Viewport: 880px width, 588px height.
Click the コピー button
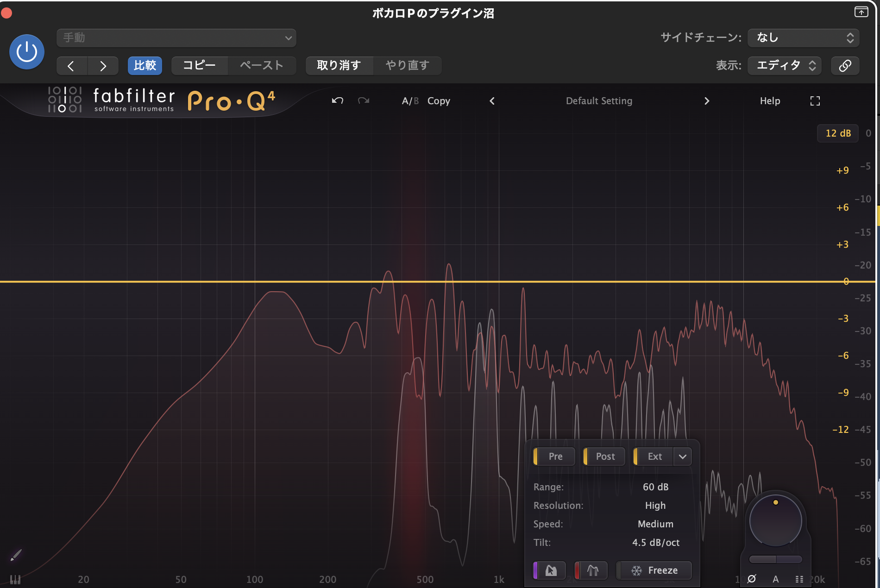(x=199, y=66)
